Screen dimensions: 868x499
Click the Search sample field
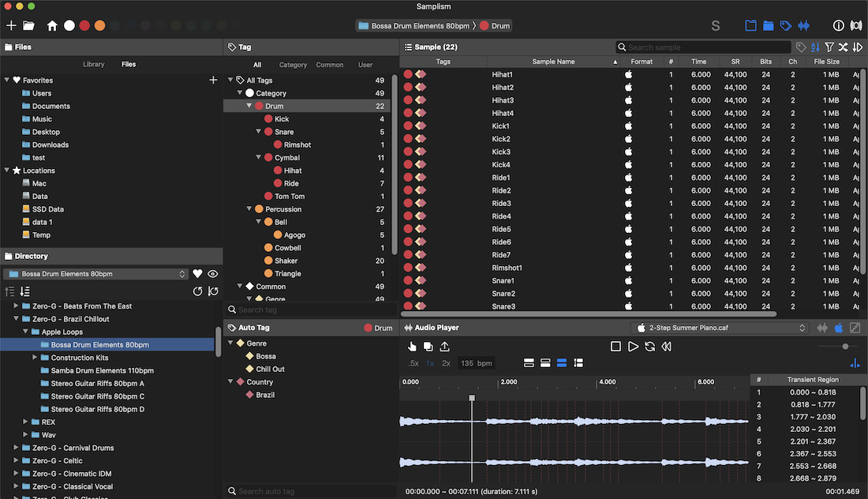click(704, 47)
